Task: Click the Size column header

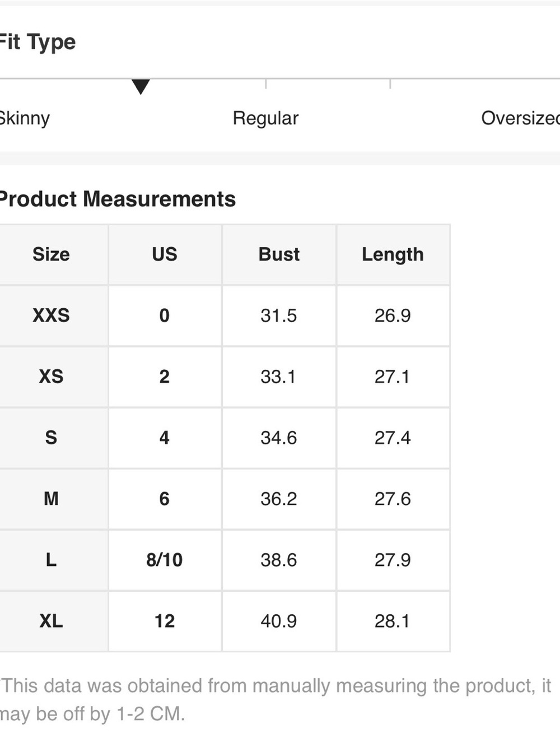Action: [x=51, y=254]
